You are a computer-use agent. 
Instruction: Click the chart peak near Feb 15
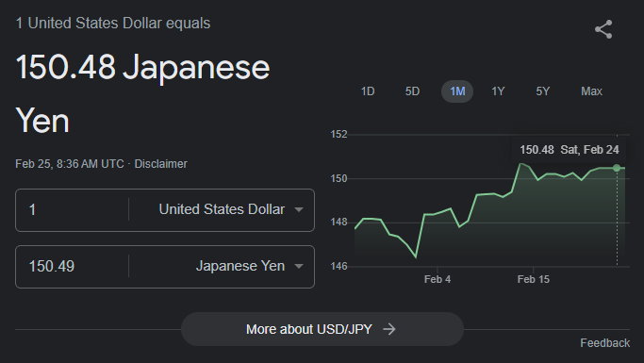pyautogui.click(x=521, y=164)
